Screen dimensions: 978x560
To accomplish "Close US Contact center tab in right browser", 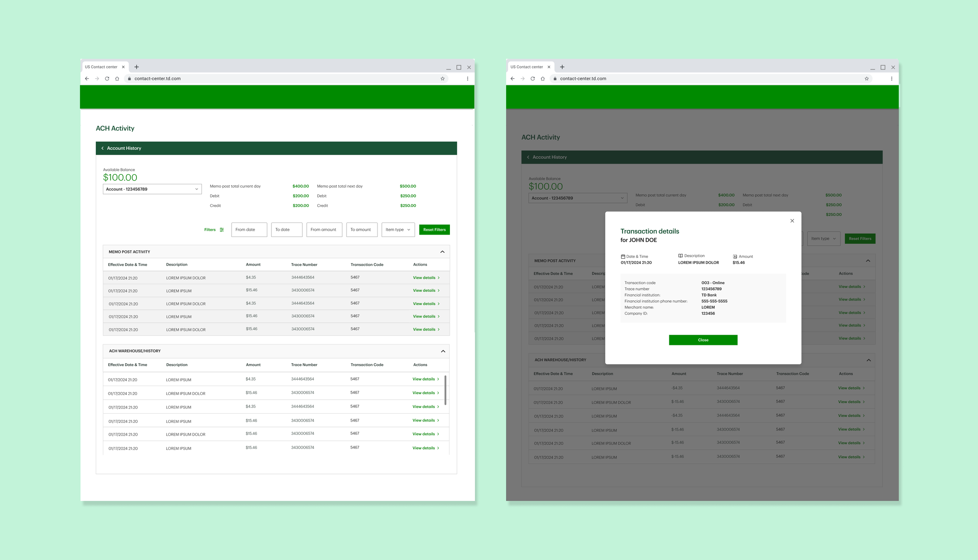I will 549,67.
